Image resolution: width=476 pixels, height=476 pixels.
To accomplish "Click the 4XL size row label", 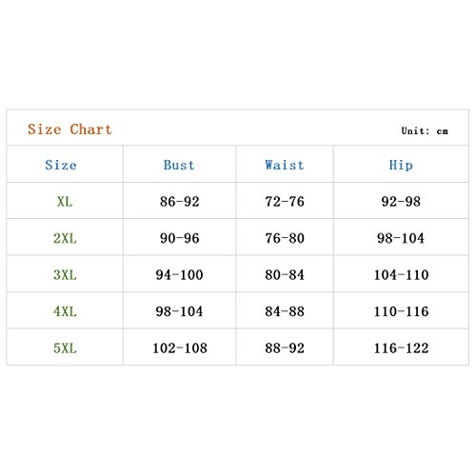I will [x=65, y=311].
